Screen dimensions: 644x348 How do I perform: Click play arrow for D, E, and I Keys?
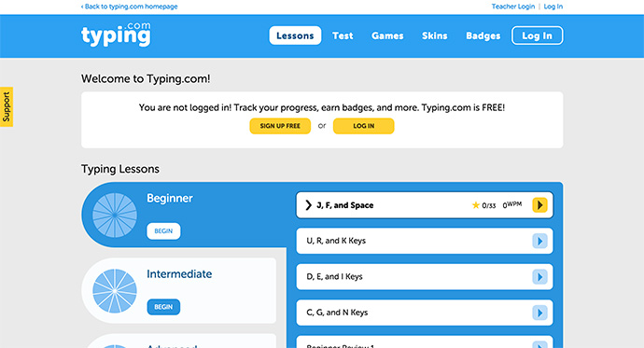pos(539,277)
